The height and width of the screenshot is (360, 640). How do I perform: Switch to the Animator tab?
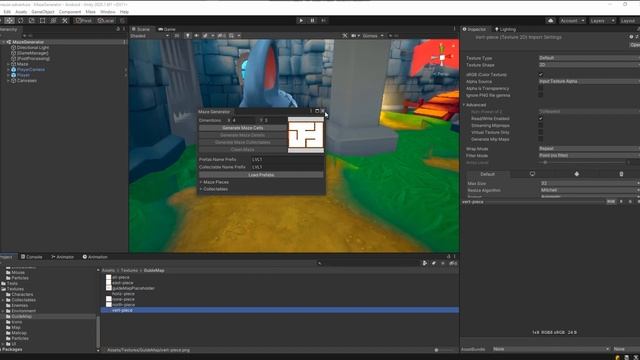point(62,257)
